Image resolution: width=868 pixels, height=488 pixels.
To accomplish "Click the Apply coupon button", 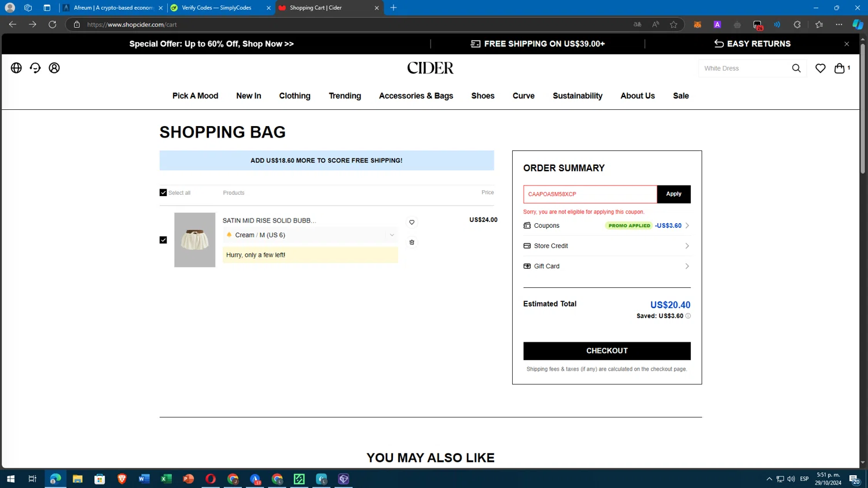I will [x=674, y=194].
